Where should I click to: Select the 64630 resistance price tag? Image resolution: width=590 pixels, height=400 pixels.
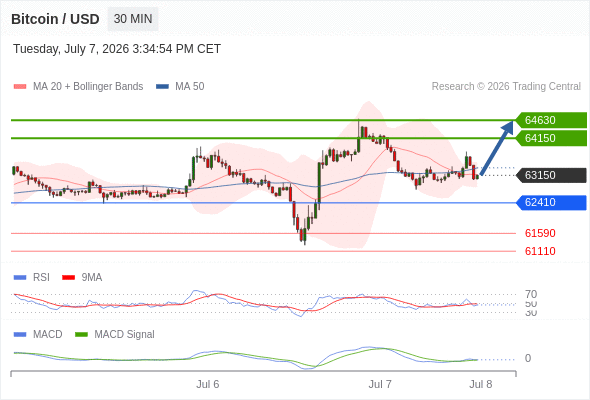551,120
